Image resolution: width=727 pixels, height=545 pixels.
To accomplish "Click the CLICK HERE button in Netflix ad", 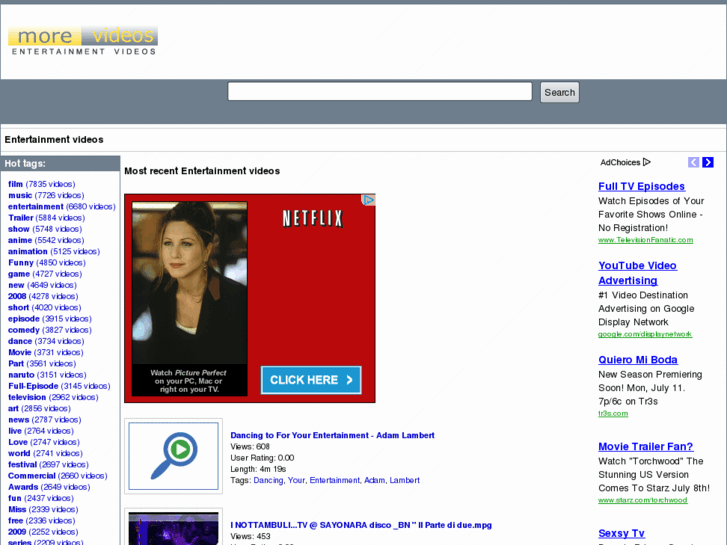I will [x=311, y=380].
